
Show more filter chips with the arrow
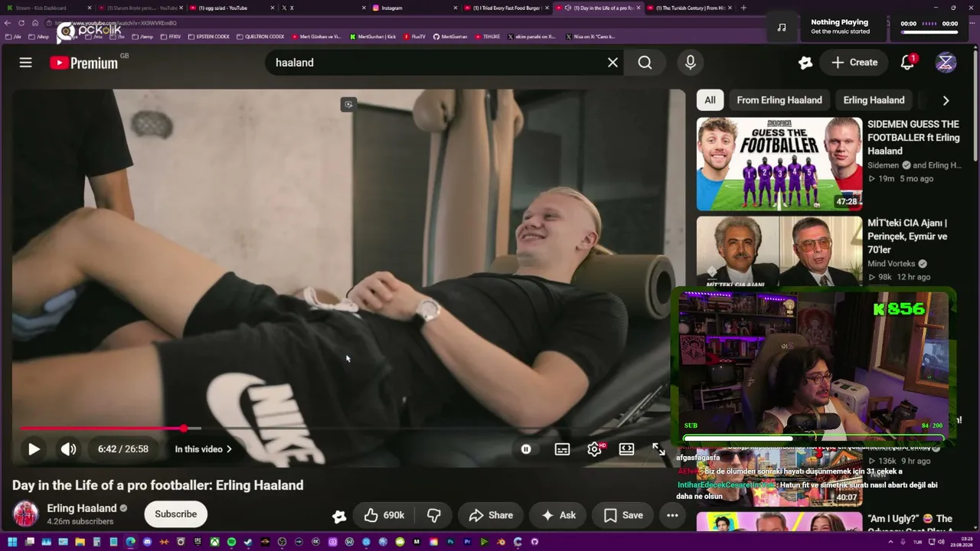click(946, 100)
